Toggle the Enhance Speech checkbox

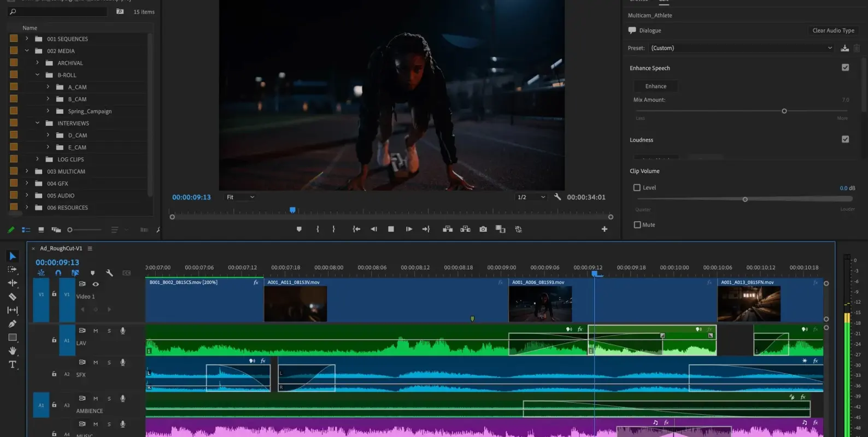point(845,68)
